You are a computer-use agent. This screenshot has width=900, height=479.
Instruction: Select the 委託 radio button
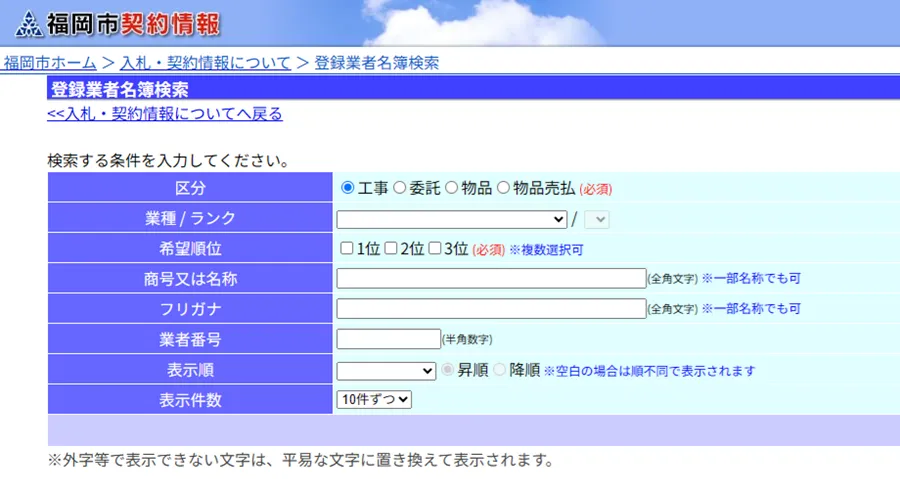pos(400,188)
